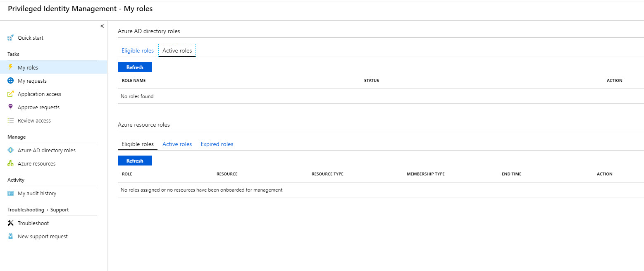Click the Azure resources cubes icon
Viewport: 644px width, 271px height.
click(11, 163)
